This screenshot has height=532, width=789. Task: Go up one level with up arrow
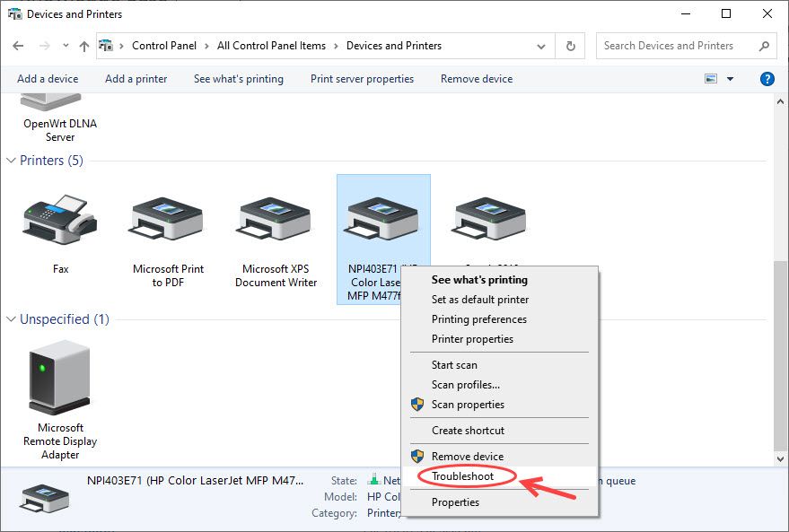(84, 47)
